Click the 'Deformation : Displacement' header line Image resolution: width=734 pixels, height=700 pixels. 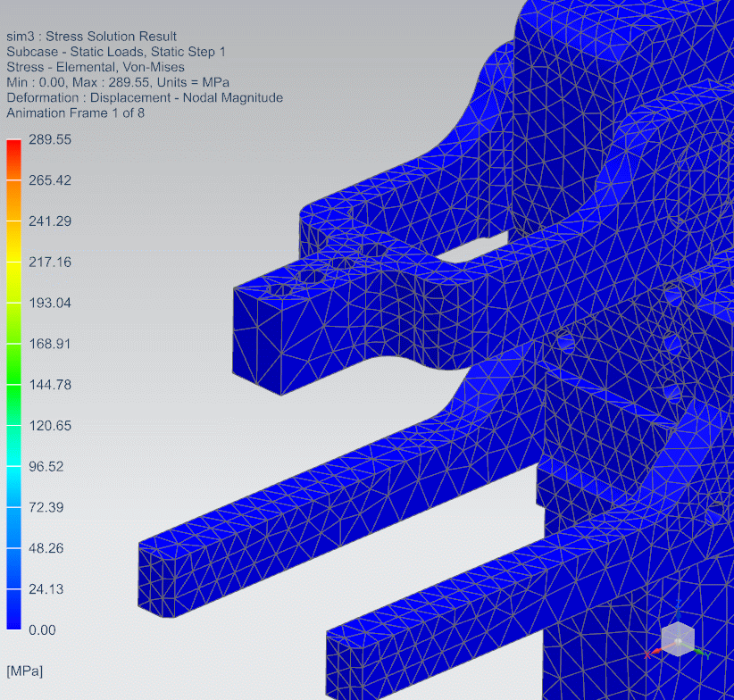point(145,98)
